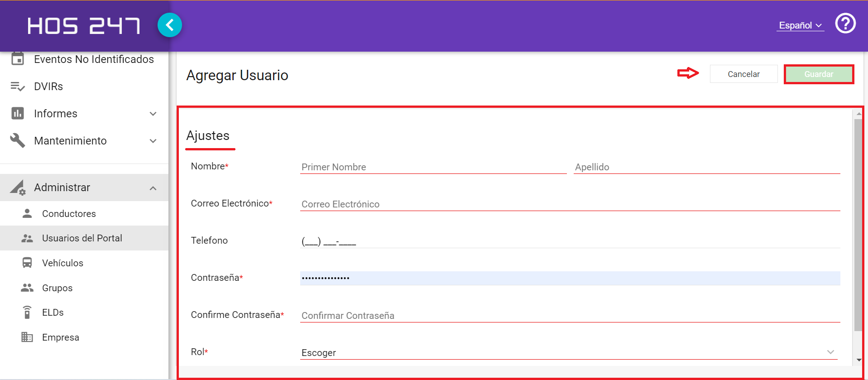The image size is (868, 380).
Task: Click the Administrar settings icon
Action: pos(18,188)
